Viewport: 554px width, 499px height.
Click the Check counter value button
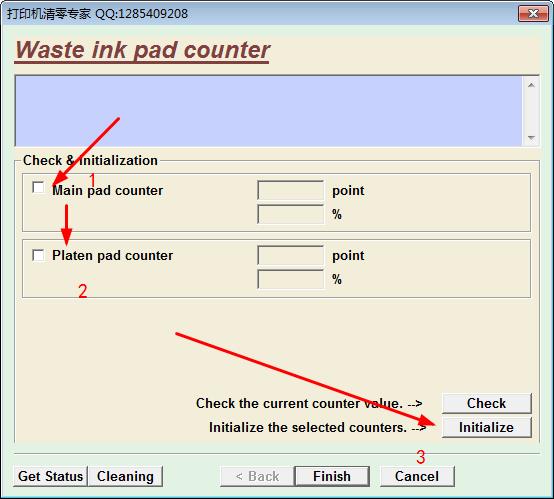click(x=487, y=403)
